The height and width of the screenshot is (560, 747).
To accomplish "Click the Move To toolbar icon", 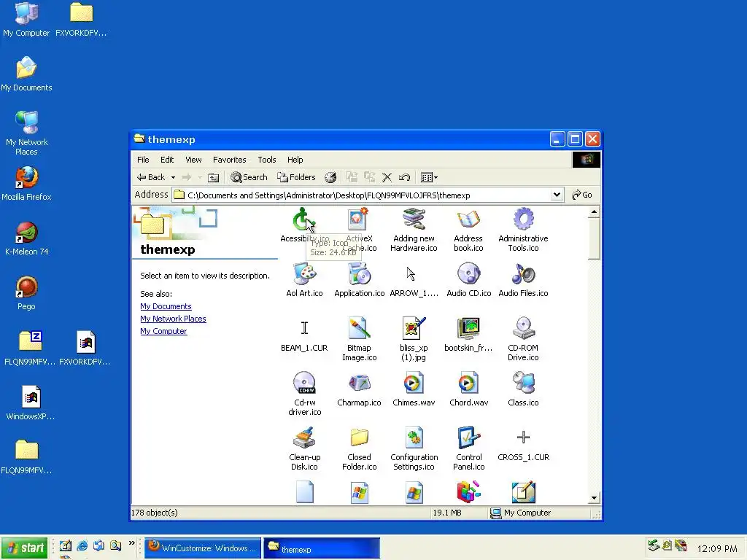I will pyautogui.click(x=352, y=178).
